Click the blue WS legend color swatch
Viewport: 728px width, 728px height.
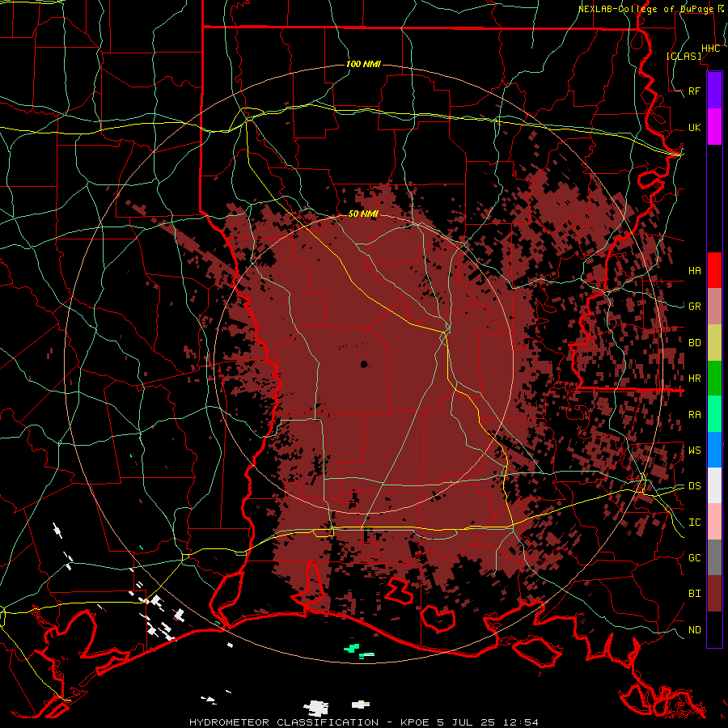(714, 450)
